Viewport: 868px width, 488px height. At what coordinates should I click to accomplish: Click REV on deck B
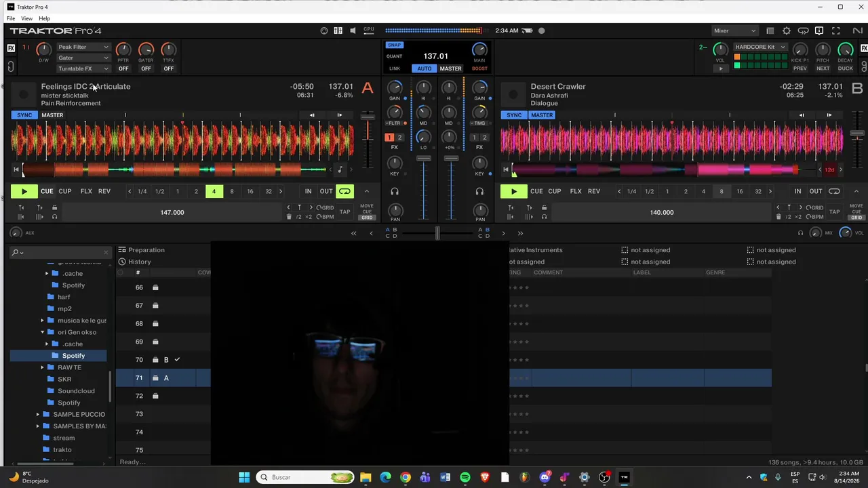click(594, 191)
